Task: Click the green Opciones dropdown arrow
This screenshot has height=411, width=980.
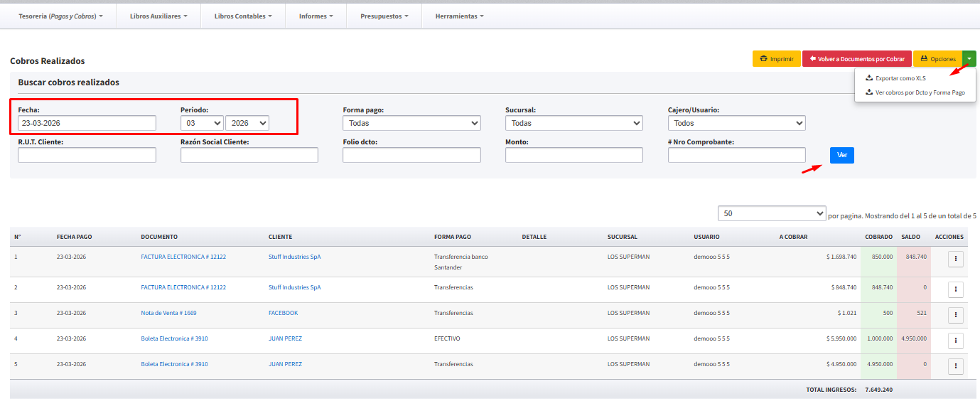Action: tap(969, 59)
